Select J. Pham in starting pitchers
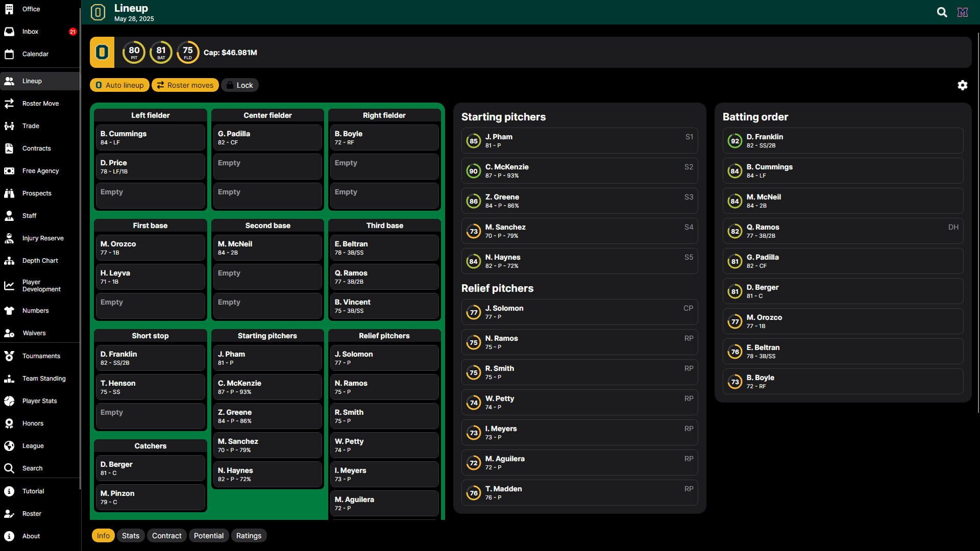This screenshot has height=551, width=980. point(579,140)
